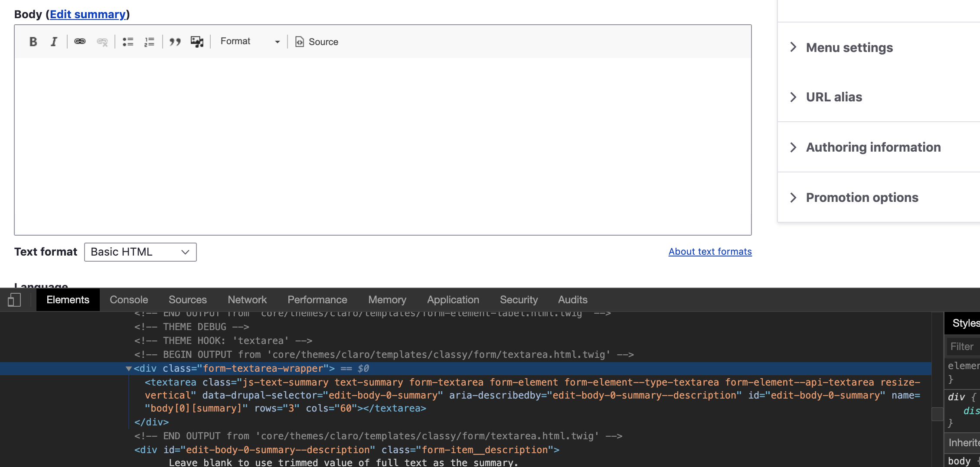Toggle the device emulation mode in DevTools
The image size is (980, 467).
(14, 299)
